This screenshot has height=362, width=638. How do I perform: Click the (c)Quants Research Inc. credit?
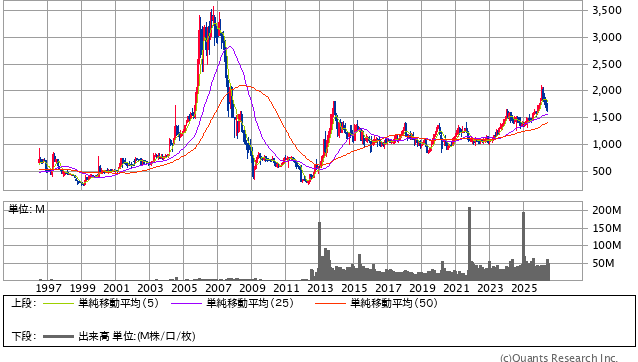pyautogui.click(x=559, y=358)
